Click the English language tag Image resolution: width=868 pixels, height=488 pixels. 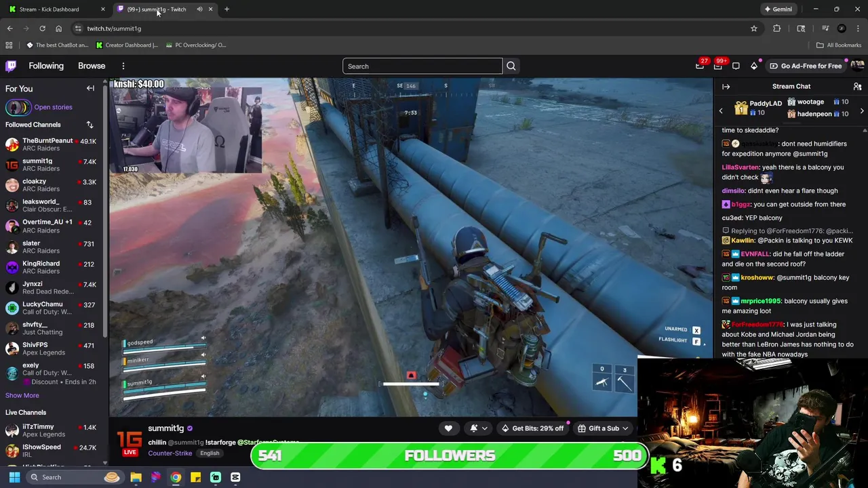(x=210, y=453)
